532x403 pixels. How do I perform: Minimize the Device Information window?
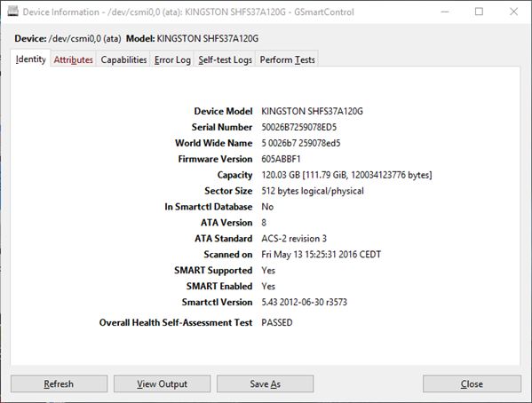(444, 12)
